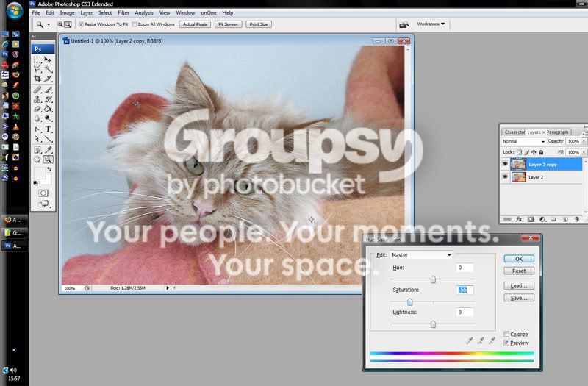588x386 pixels.
Task: Open the Fill slider arrow
Action: 584,152
